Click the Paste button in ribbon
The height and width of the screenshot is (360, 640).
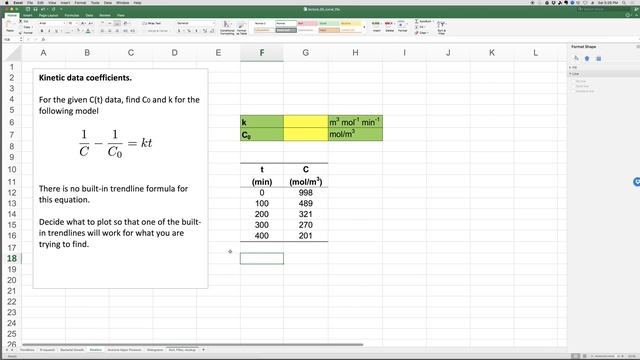pyautogui.click(x=10, y=26)
